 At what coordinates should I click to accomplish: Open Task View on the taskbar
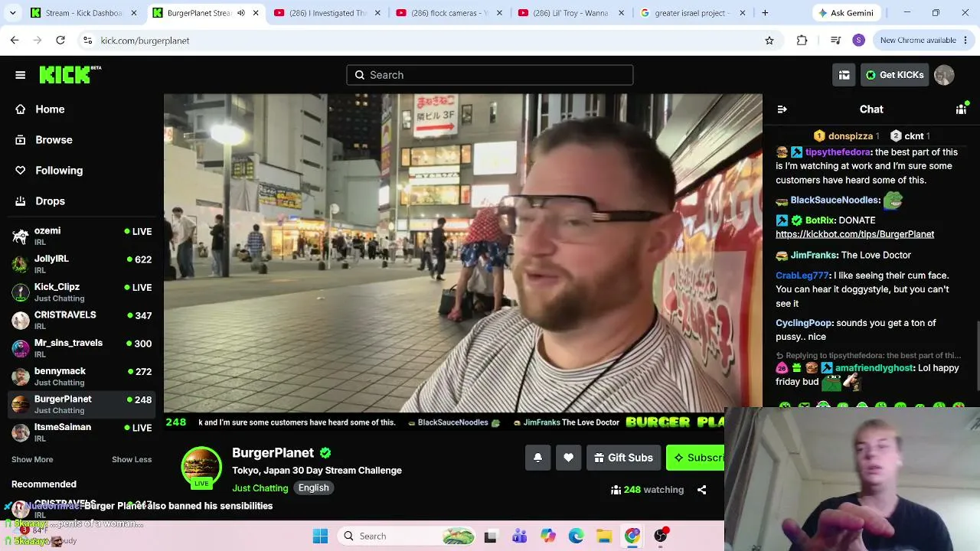[x=490, y=536]
